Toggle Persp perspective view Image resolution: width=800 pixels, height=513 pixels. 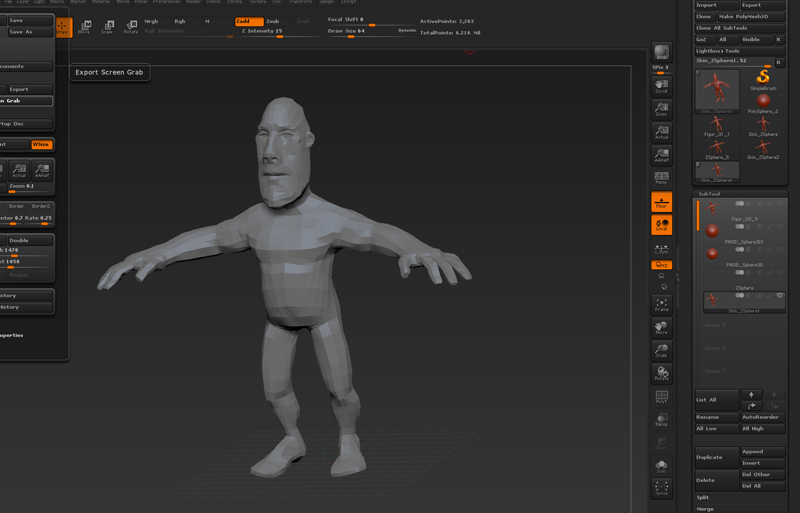click(661, 178)
